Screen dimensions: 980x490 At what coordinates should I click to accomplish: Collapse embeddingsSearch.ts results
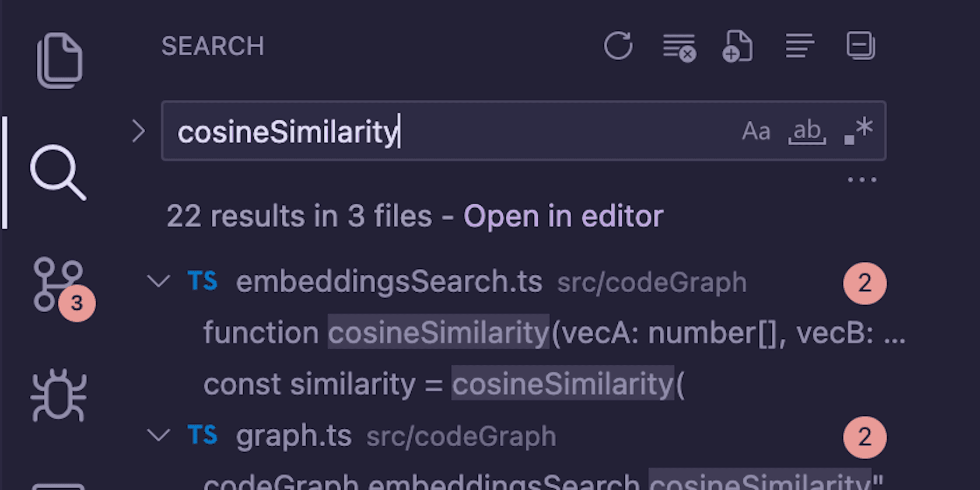158,282
